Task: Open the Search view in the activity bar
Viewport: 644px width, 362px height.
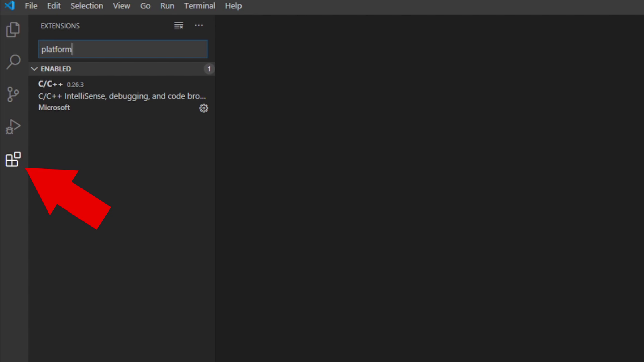Action: 13,62
